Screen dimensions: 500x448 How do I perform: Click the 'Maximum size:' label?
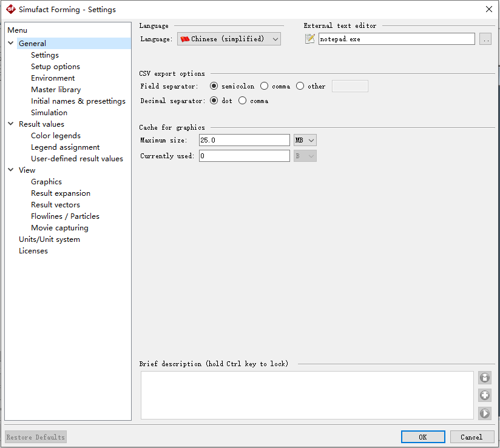point(164,140)
